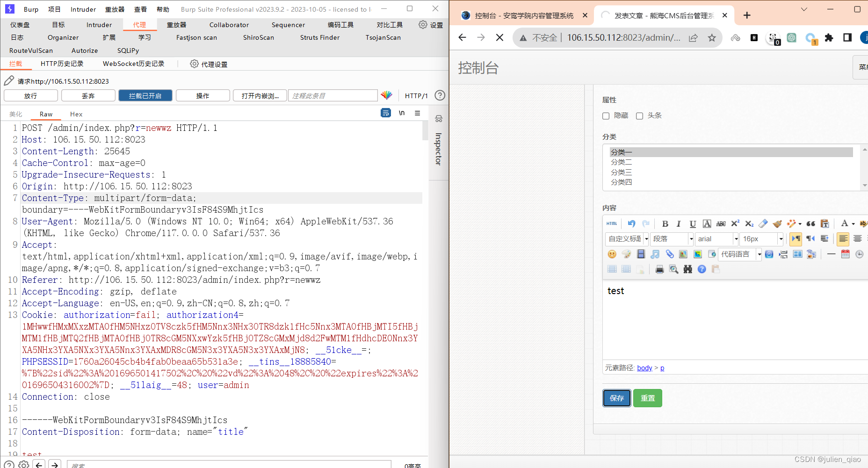Apply bold formatting in editor

pos(665,223)
